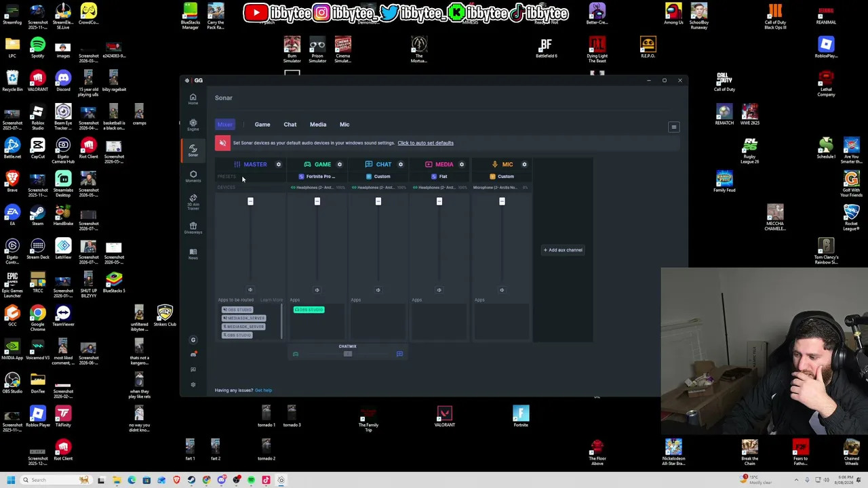Open the feedback icon in the GG sidebar
This screenshot has width=868, height=488.
[x=193, y=369]
